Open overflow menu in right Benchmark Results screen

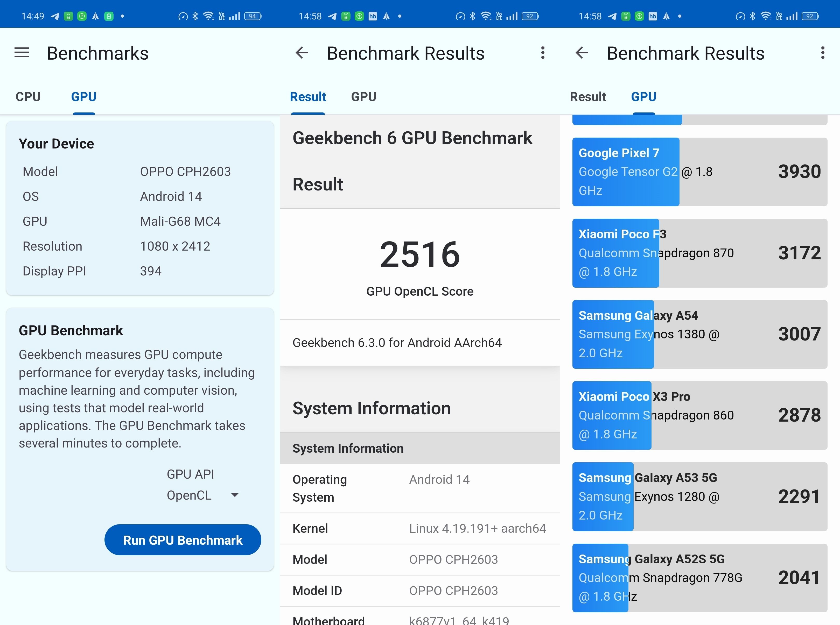click(823, 53)
